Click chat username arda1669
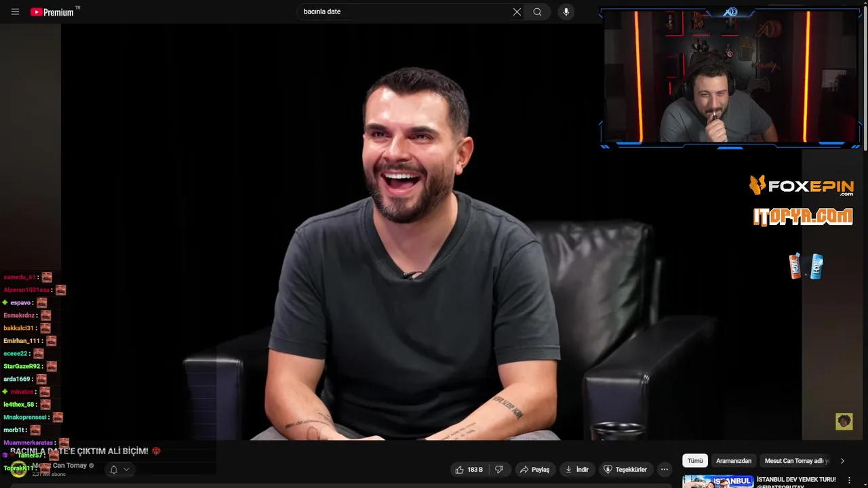 [x=17, y=379]
